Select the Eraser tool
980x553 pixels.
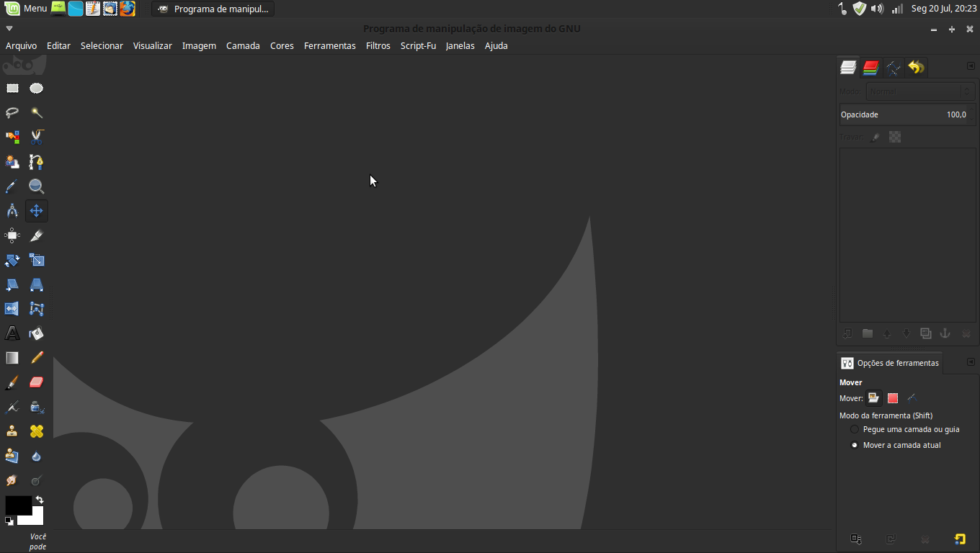(x=37, y=382)
